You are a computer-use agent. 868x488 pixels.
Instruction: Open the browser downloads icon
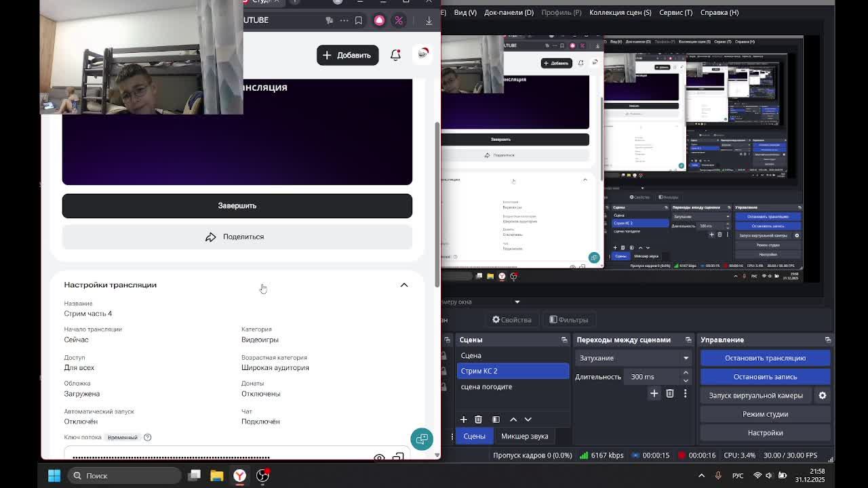point(429,20)
